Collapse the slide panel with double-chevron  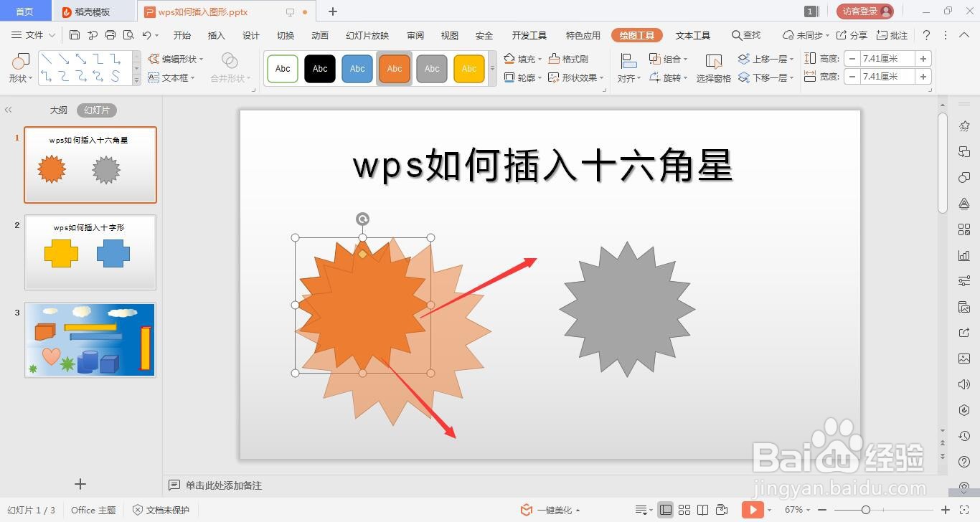(9, 110)
